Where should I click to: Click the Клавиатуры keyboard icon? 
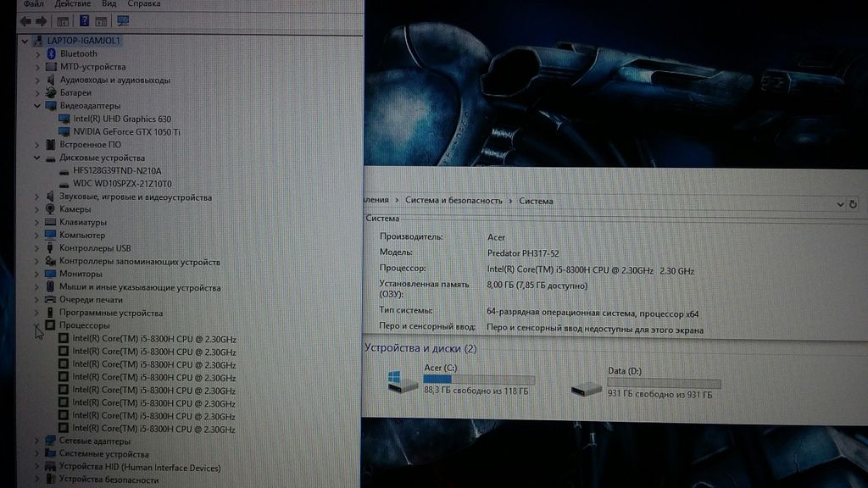pyautogui.click(x=50, y=222)
